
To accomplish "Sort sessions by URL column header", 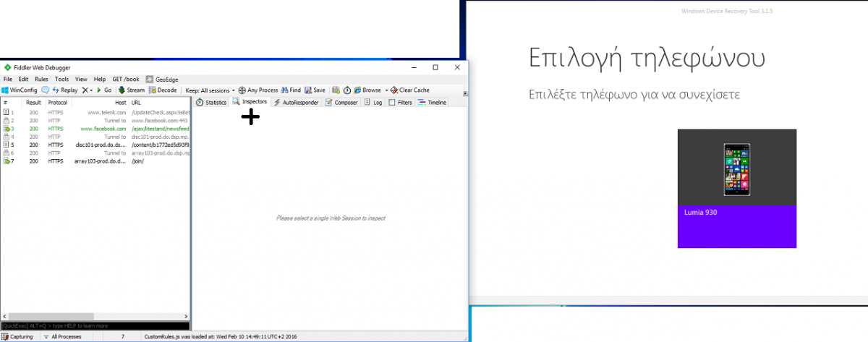I will point(159,103).
